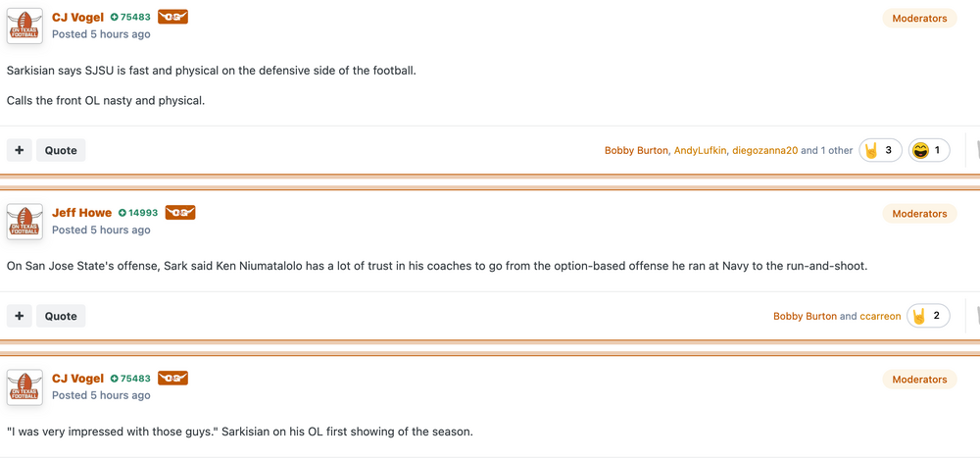Open Jeff Howe's avatar image
The width and height of the screenshot is (980, 459).
click(x=25, y=222)
